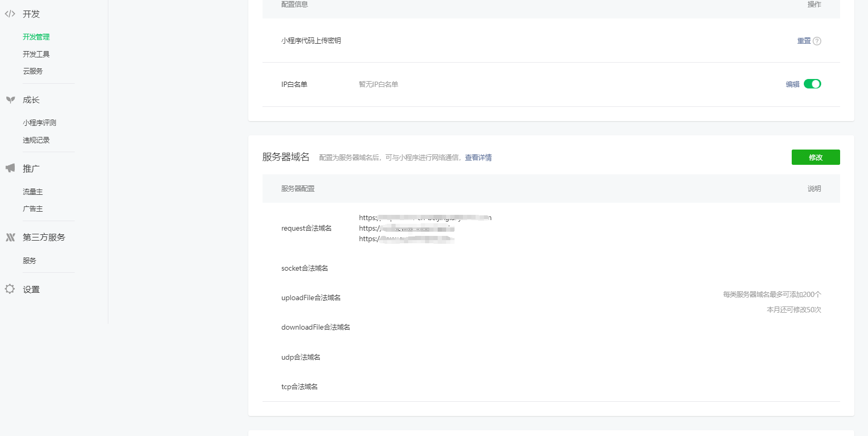Click 编辑 link for IP白名单
Viewport: 868px width, 436px height.
792,84
